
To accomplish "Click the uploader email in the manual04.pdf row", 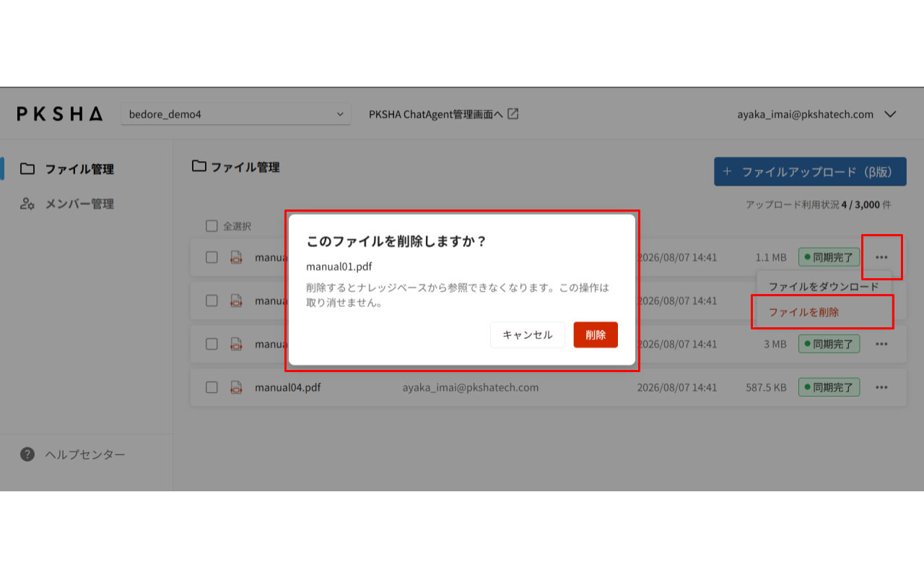I will click(471, 387).
